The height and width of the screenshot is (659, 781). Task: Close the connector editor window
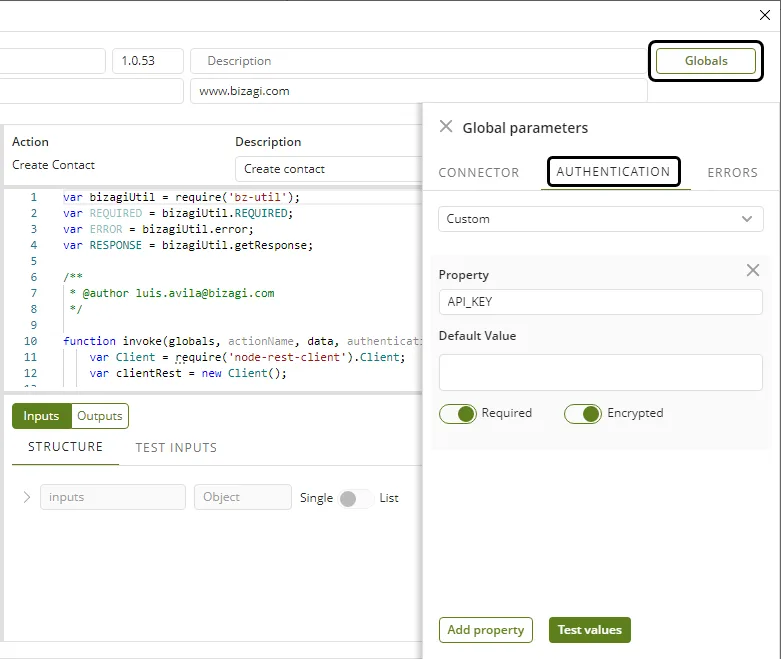pos(765,15)
